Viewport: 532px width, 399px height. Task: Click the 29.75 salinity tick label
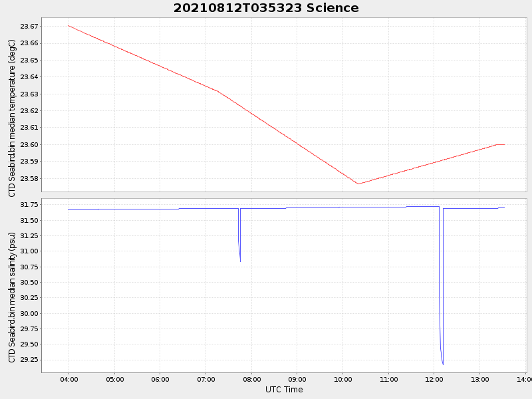[29, 329]
